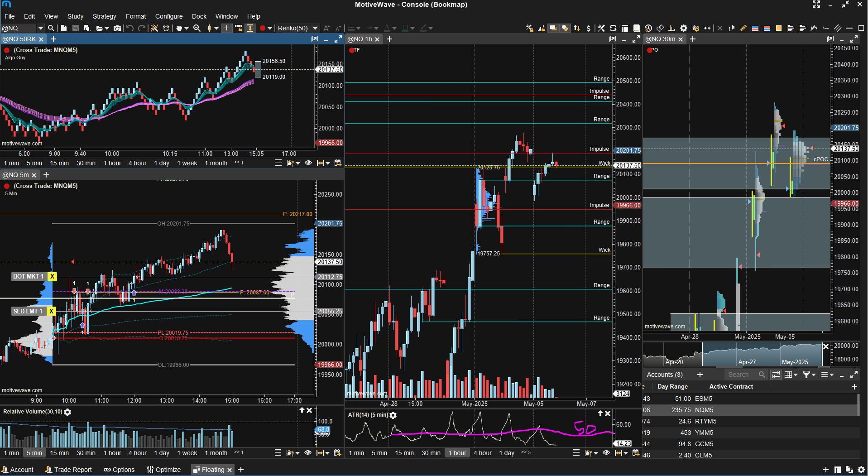Open the Options tab at bottom
This screenshot has height=476, width=868.
[x=119, y=470]
